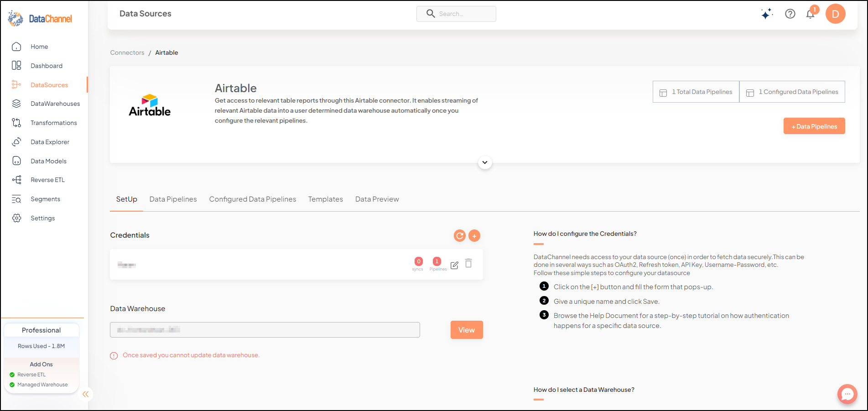Click Rows Used - 1.8M text
The image size is (868, 411).
[x=41, y=346]
